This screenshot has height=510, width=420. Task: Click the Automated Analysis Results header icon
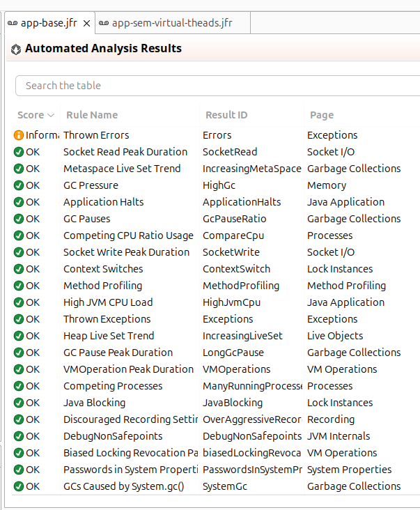tap(15, 49)
